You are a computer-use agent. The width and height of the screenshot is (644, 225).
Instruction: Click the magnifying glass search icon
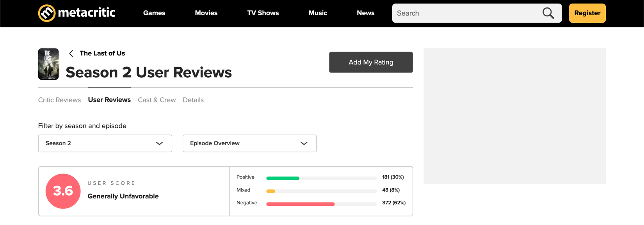[548, 13]
